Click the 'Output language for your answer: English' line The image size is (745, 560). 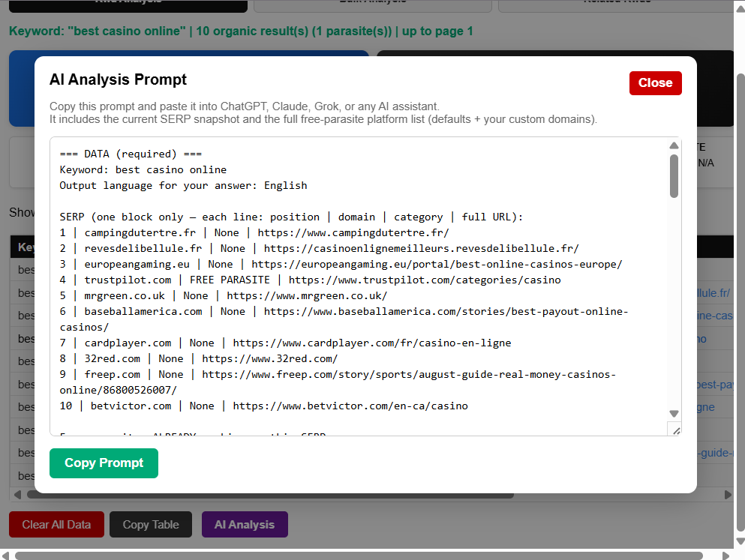point(183,186)
